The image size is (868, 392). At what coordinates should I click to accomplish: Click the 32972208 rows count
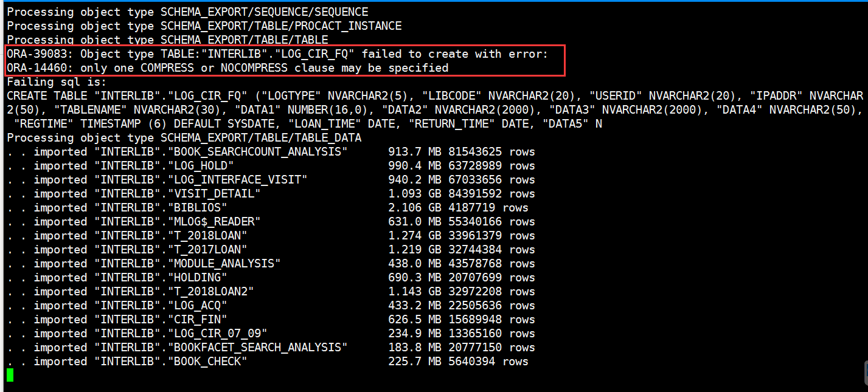tap(491, 292)
